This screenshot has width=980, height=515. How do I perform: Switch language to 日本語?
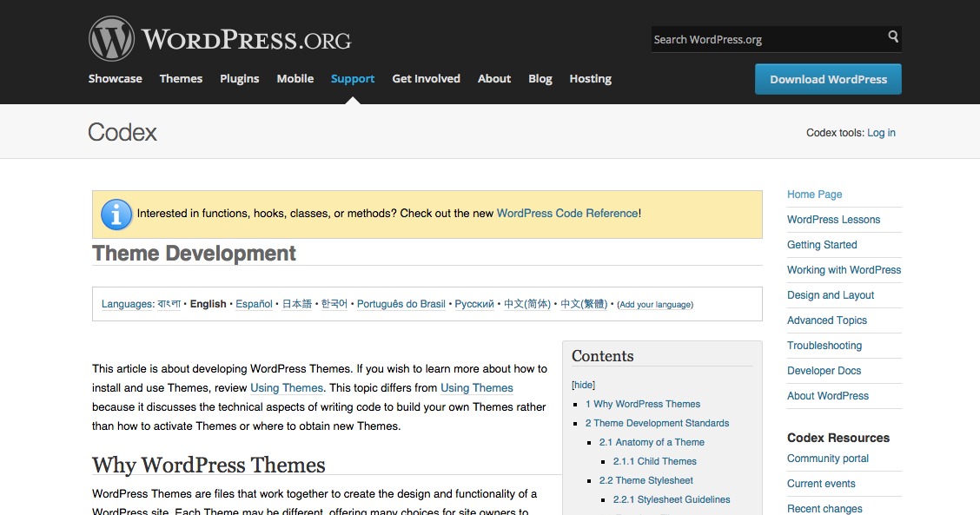click(297, 304)
